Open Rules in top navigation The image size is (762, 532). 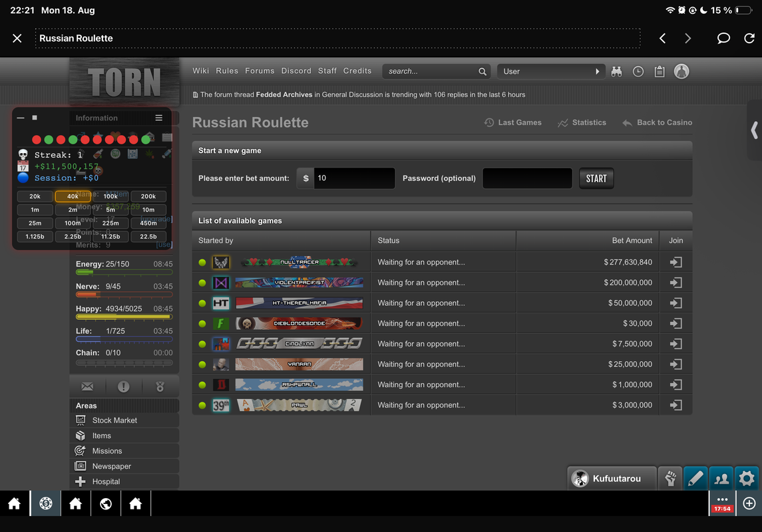tap(227, 71)
